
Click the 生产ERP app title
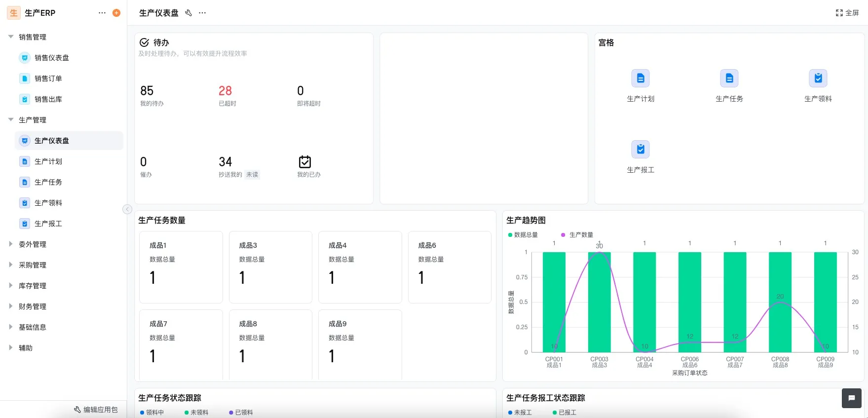coord(40,13)
